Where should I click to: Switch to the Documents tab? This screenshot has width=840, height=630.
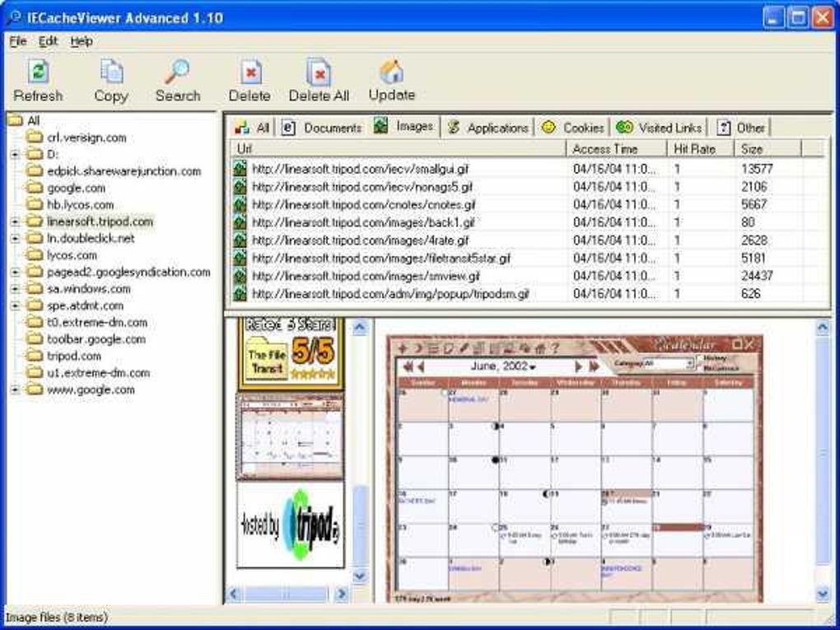pyautogui.click(x=321, y=128)
